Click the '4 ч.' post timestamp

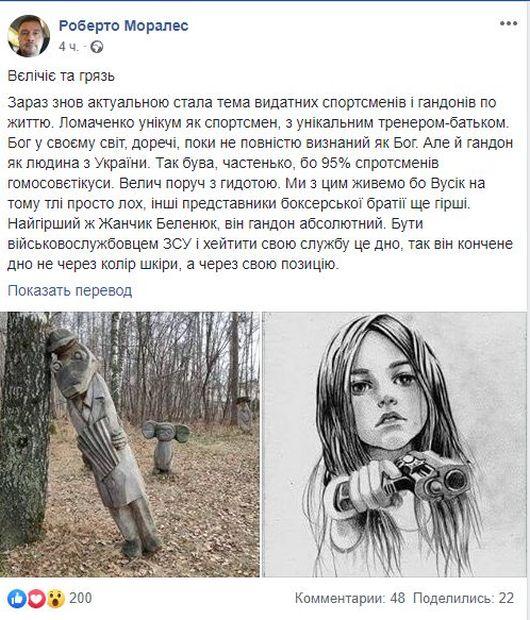pyautogui.click(x=69, y=47)
